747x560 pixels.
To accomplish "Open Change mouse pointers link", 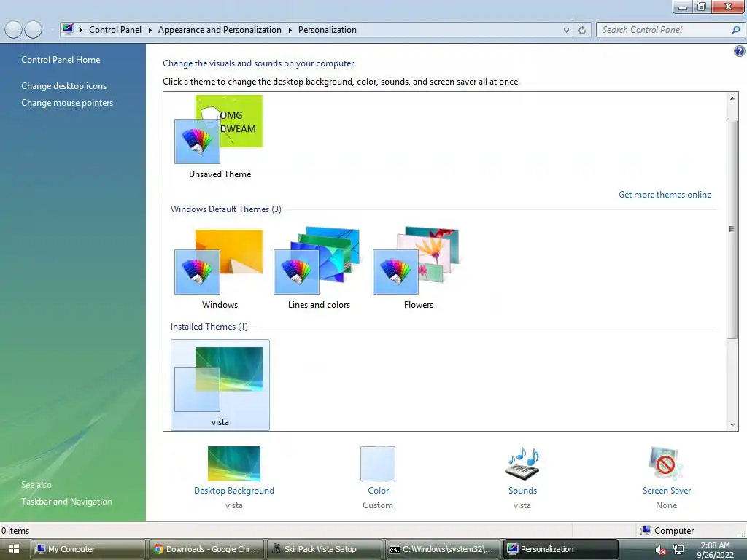I will (x=67, y=102).
